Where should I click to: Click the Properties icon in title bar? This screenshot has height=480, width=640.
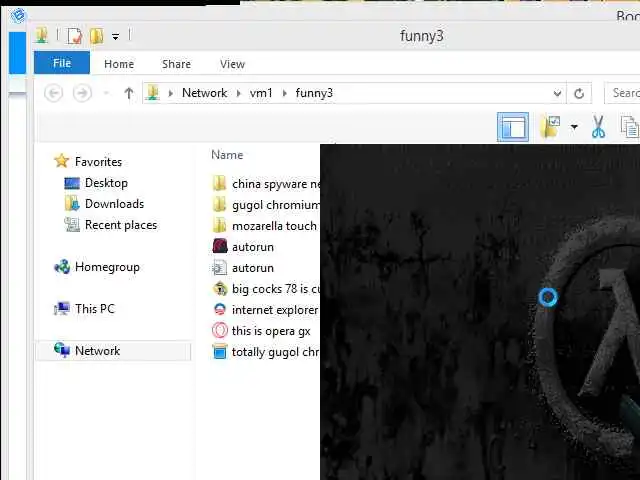click(x=75, y=36)
